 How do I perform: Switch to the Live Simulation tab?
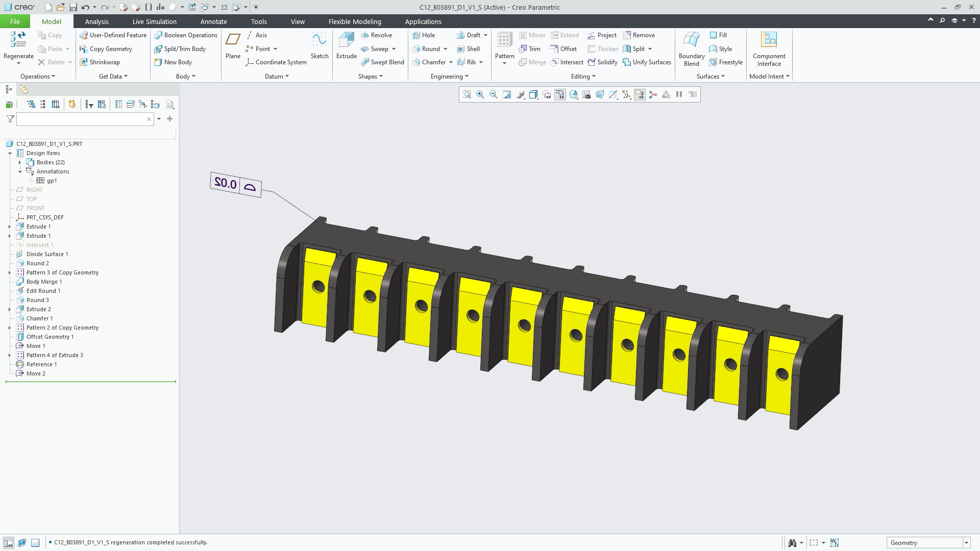tap(154, 21)
